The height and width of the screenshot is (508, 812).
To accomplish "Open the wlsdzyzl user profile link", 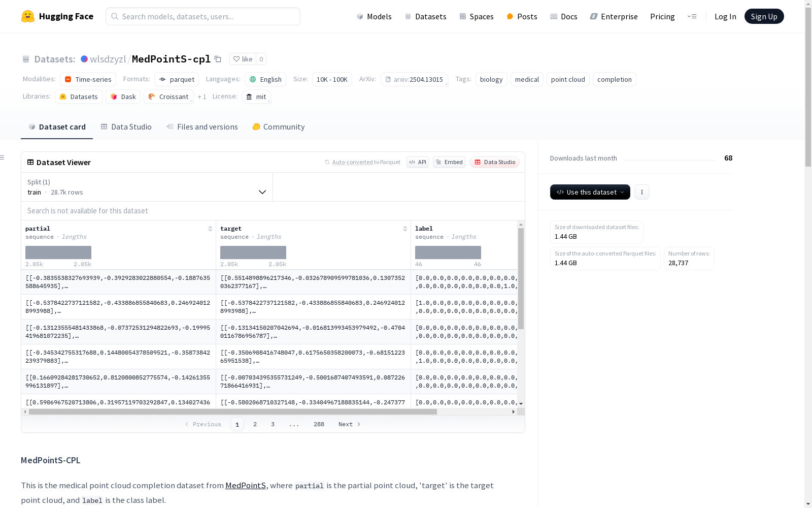I will coord(108,59).
